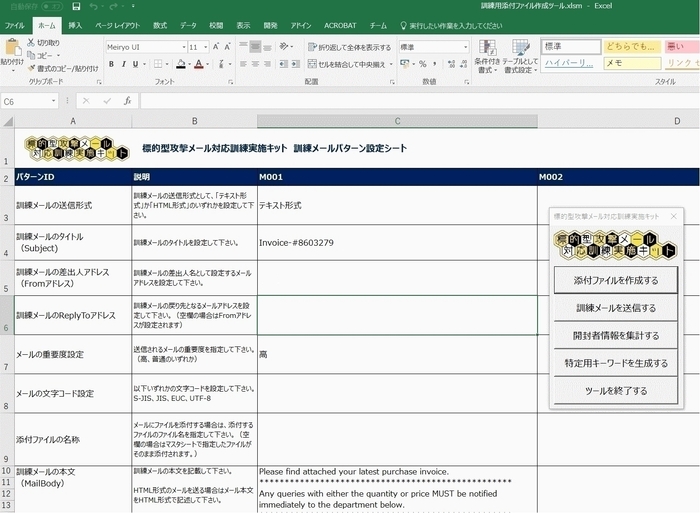Toggle wrap text (折り返して全体を表示する)
Screen dimensions: 700x513
point(348,47)
